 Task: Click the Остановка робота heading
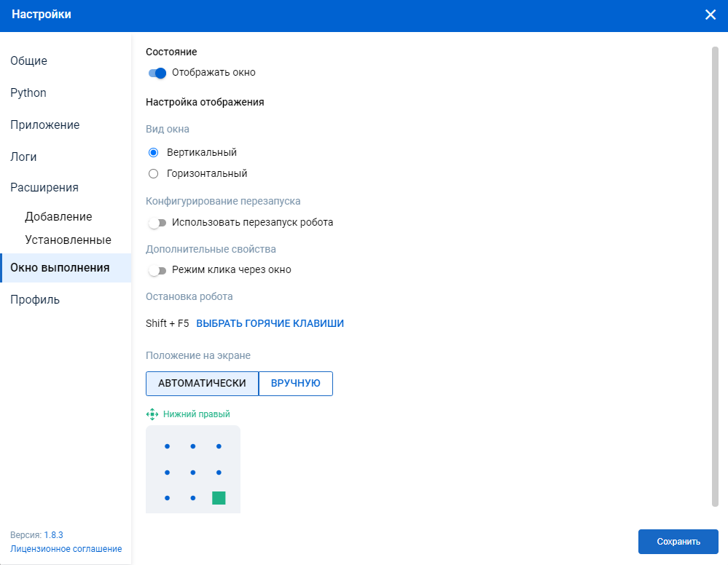189,296
